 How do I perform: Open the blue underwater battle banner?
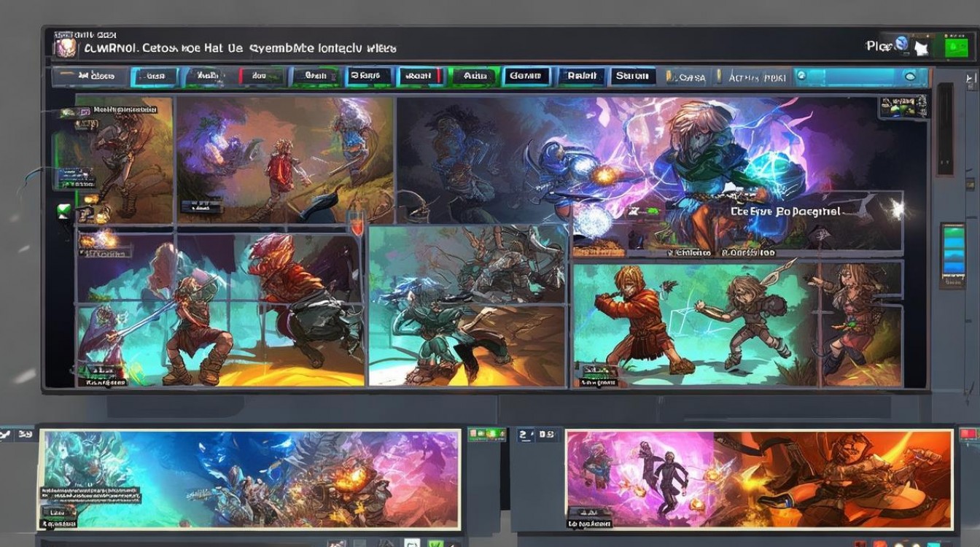click(x=250, y=479)
